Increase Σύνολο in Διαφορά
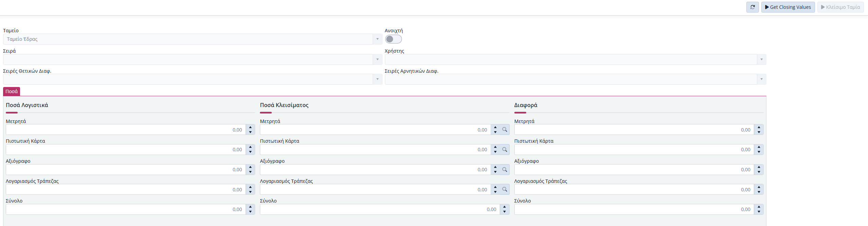Image resolution: width=868 pixels, height=226 pixels. pos(759,207)
